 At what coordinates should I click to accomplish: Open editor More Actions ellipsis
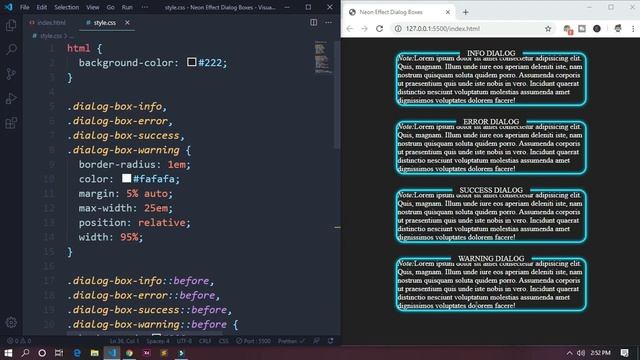pos(328,22)
